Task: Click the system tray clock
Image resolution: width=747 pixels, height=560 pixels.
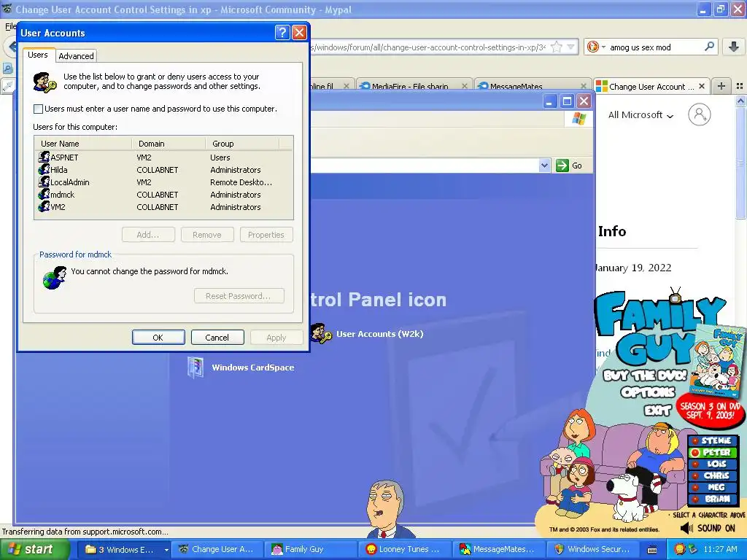Action: 720,549
